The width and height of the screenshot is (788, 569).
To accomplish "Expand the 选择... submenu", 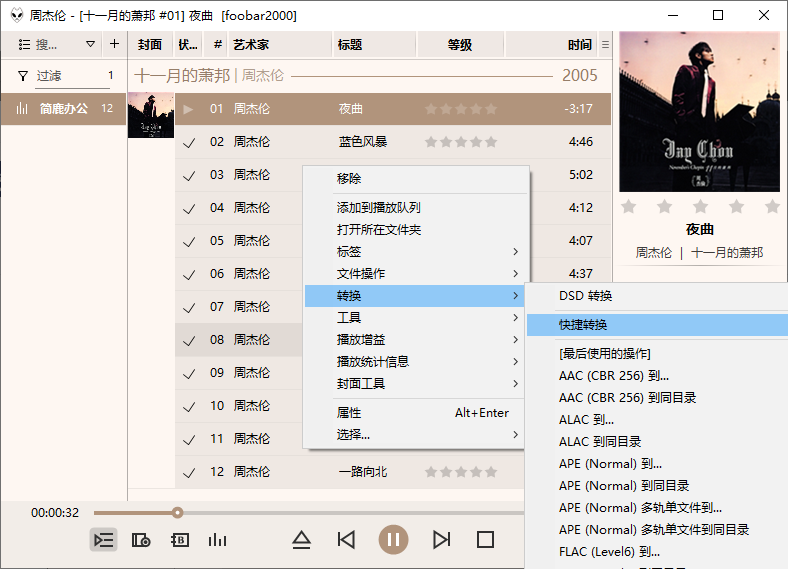I will [x=415, y=435].
